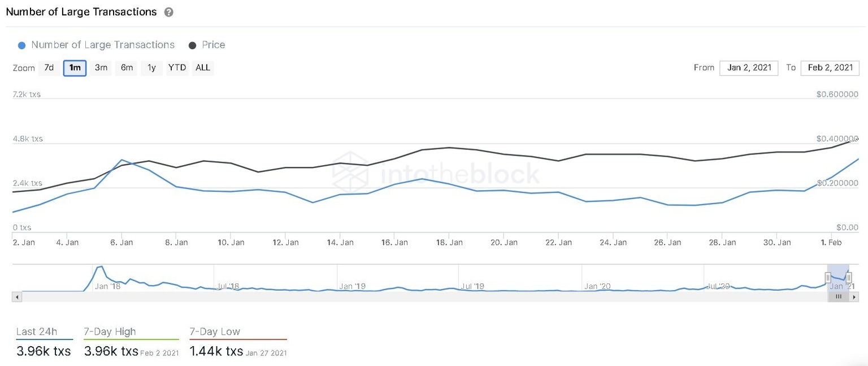This screenshot has width=868, height=366.
Task: Select the 3m zoom range
Action: tap(101, 67)
